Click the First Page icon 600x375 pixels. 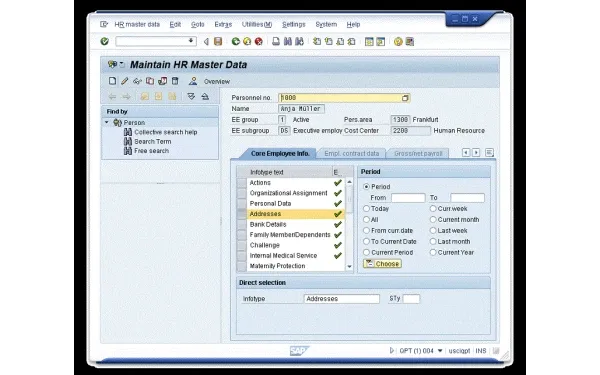(x=317, y=41)
